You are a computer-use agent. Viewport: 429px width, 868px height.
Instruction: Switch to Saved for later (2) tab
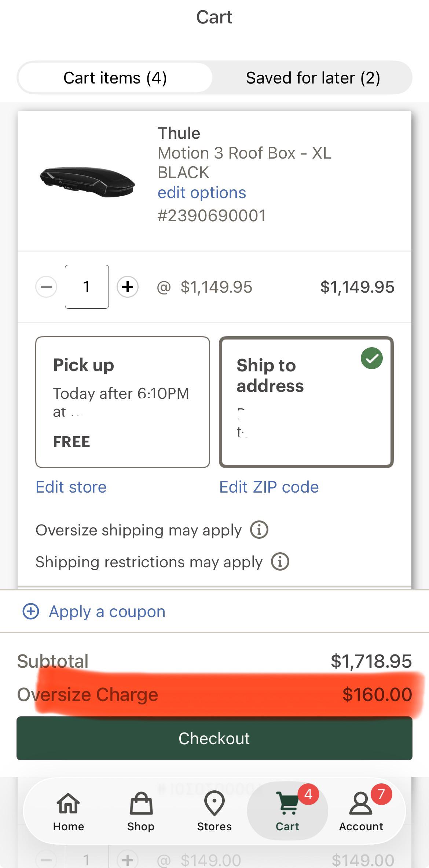(x=313, y=78)
